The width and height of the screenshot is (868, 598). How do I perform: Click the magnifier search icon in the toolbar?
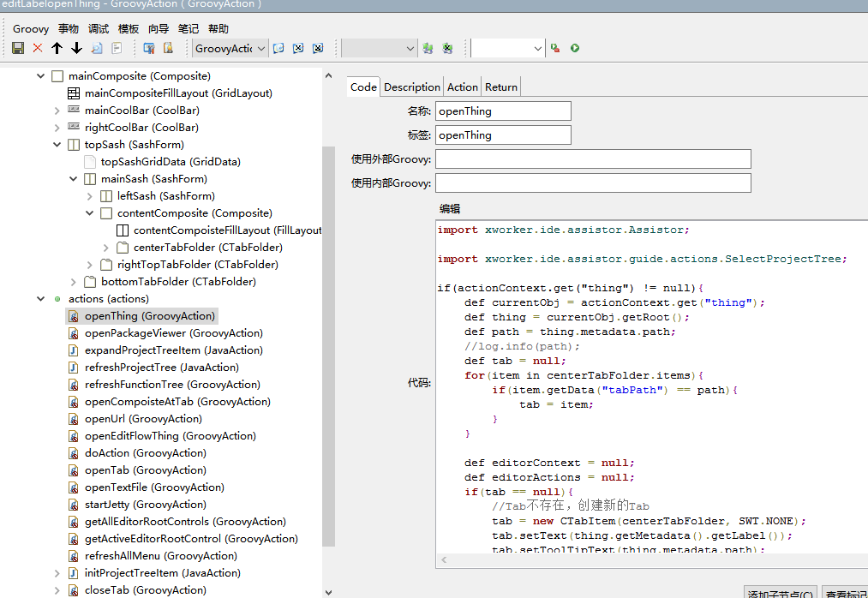tap(97, 48)
